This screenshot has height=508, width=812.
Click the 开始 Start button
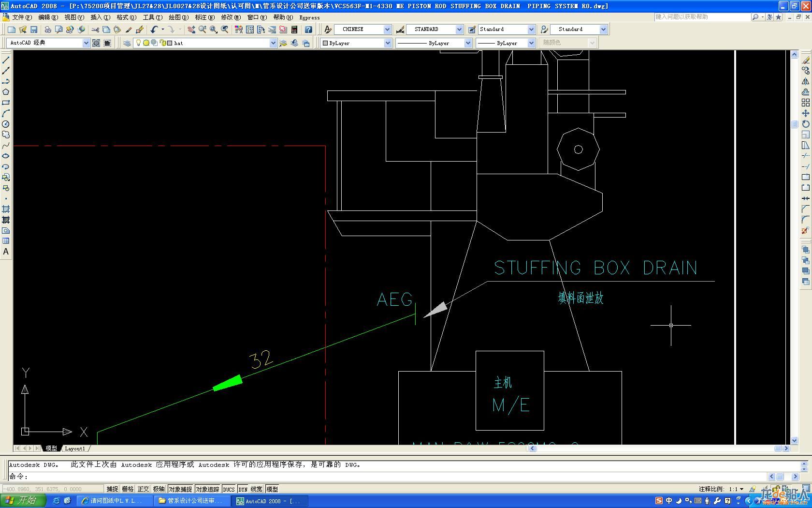click(23, 501)
